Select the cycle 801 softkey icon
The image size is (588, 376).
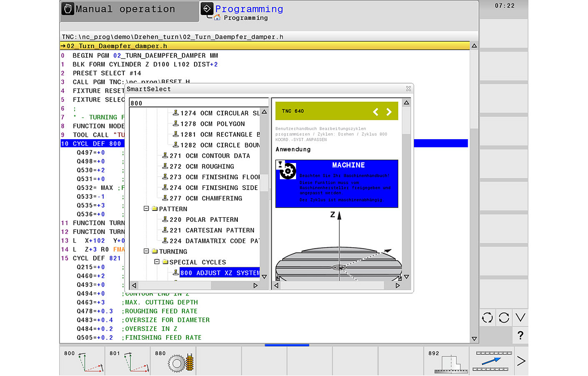tap(128, 360)
